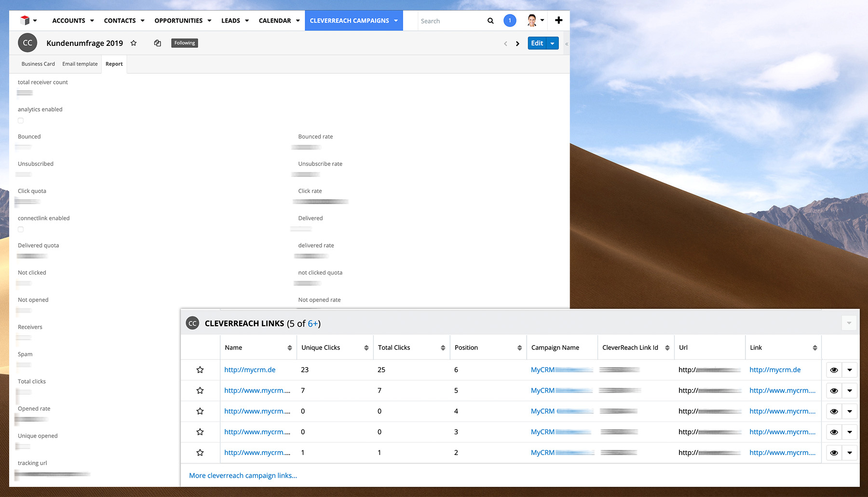Screen dimensions: 868x497
Task: Toggle the analytics enabled checkbox
Action: point(21,121)
